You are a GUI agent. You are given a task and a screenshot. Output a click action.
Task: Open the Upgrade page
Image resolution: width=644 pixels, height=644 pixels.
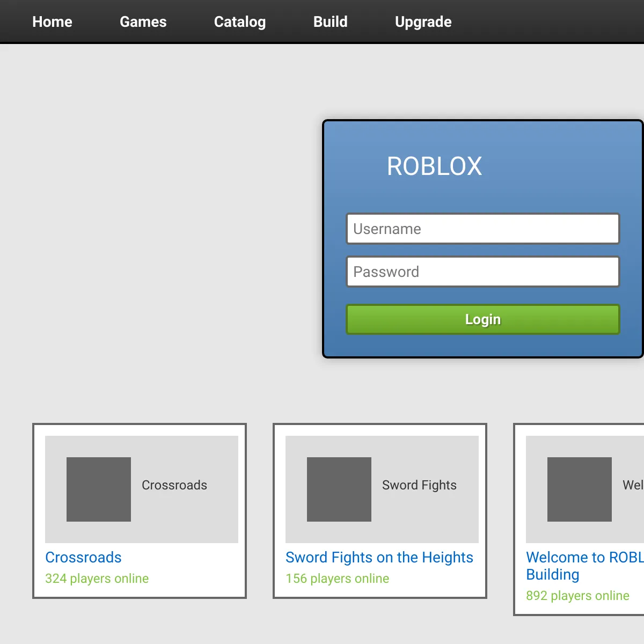pos(423,21)
